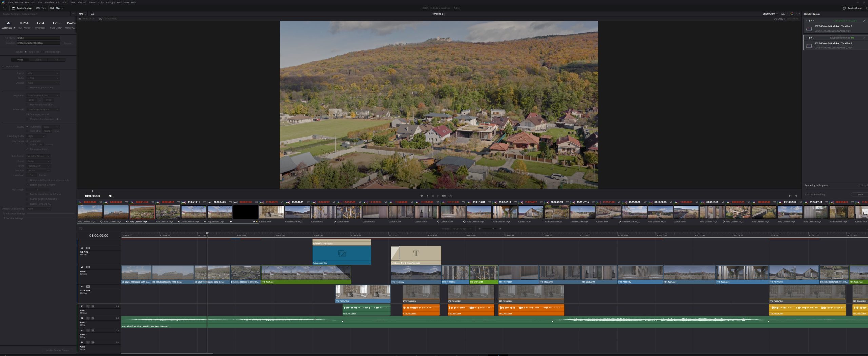Open the Codec dropdown showing H.264
The height and width of the screenshot is (356, 868).
[43, 78]
